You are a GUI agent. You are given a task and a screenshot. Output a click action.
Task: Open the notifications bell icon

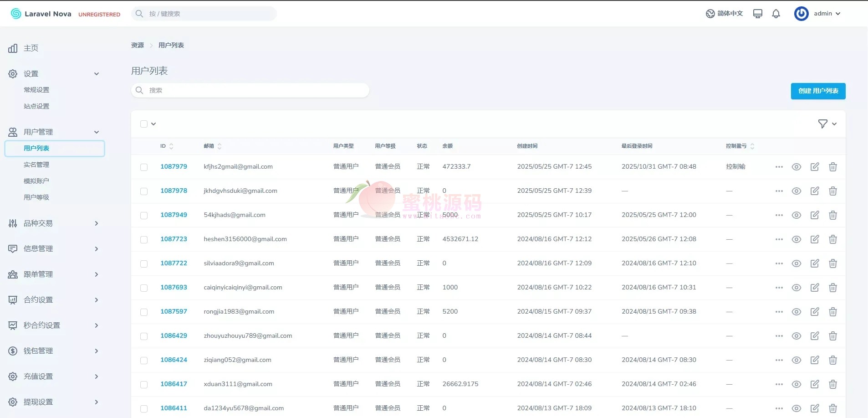776,14
